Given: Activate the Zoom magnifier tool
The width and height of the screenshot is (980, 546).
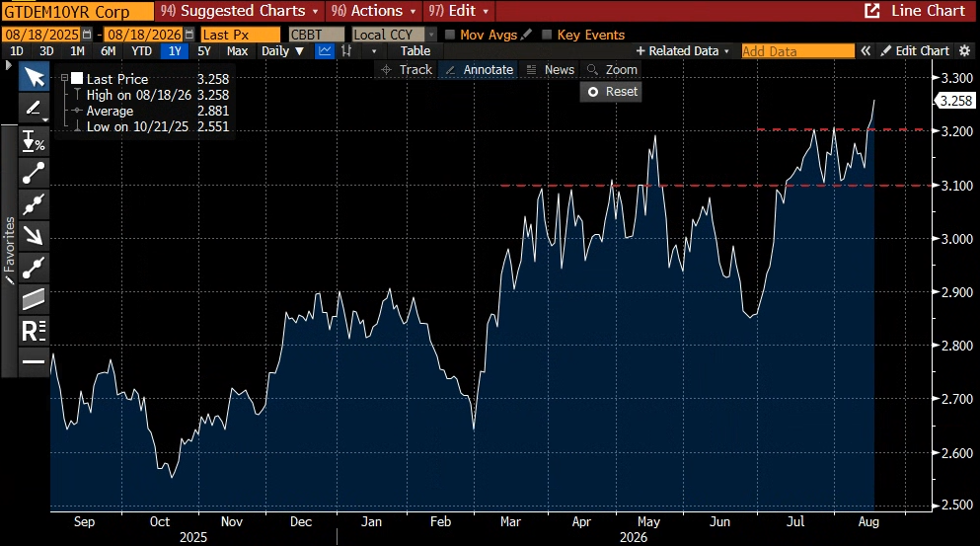Looking at the screenshot, I should [613, 70].
